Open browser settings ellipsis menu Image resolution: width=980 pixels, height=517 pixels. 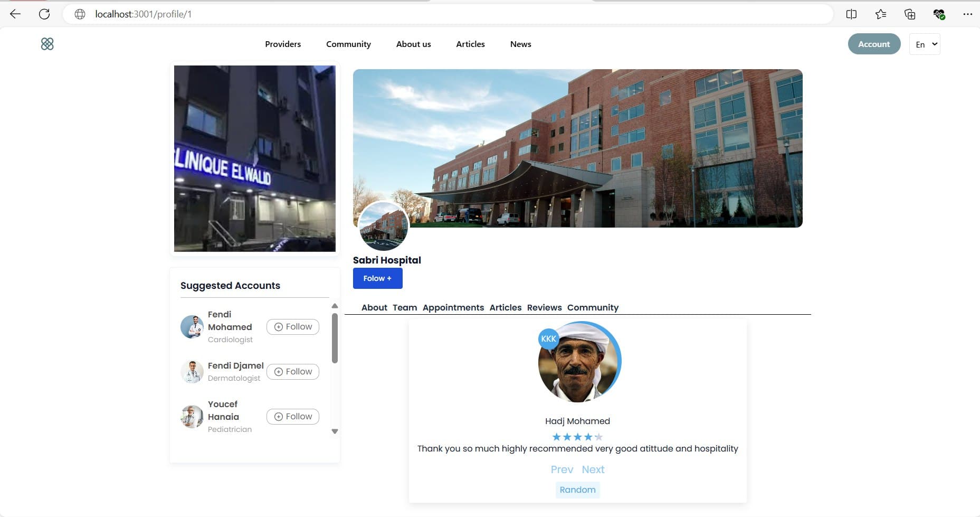tap(967, 14)
